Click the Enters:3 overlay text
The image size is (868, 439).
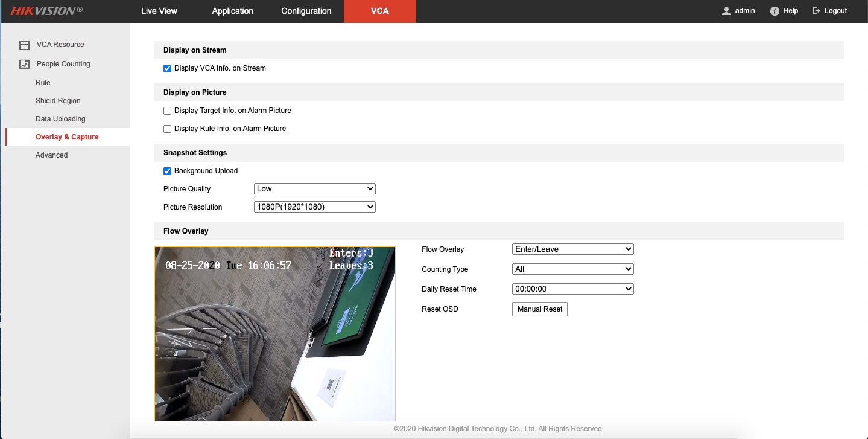tap(351, 253)
